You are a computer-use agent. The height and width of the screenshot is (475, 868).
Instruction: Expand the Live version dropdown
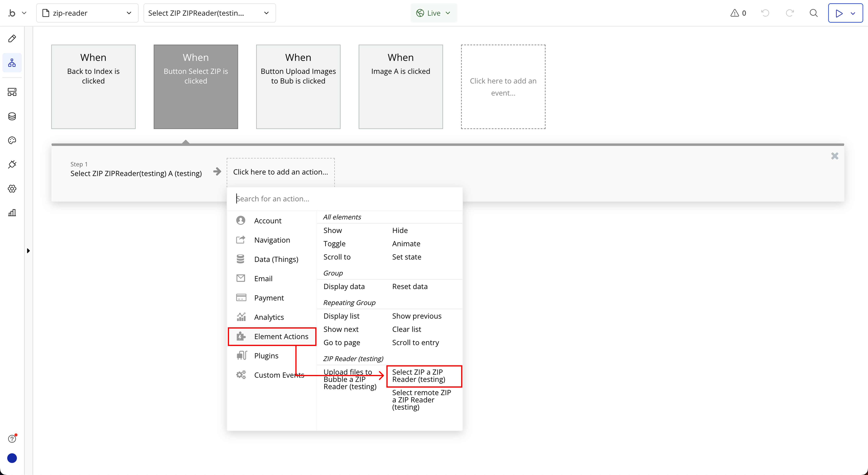click(433, 13)
